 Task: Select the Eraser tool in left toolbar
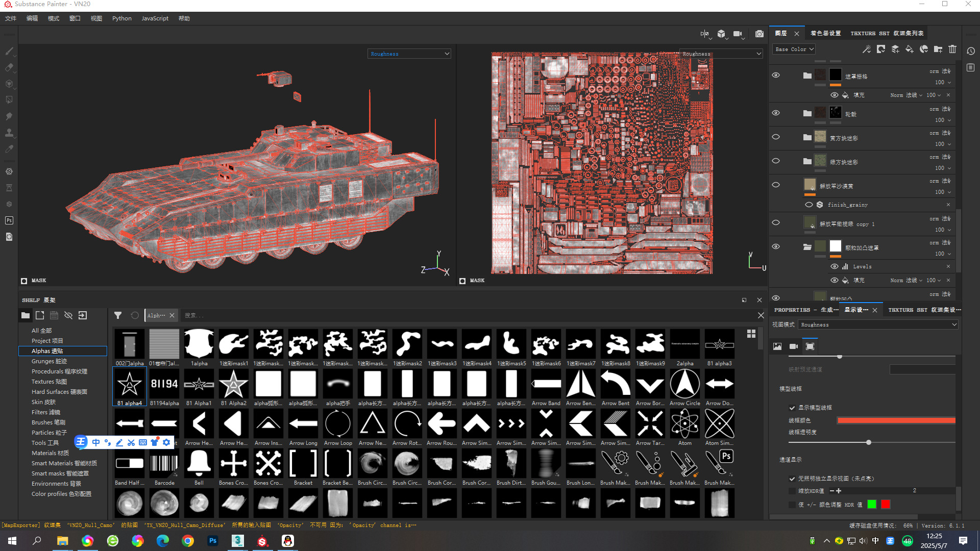coord(9,67)
